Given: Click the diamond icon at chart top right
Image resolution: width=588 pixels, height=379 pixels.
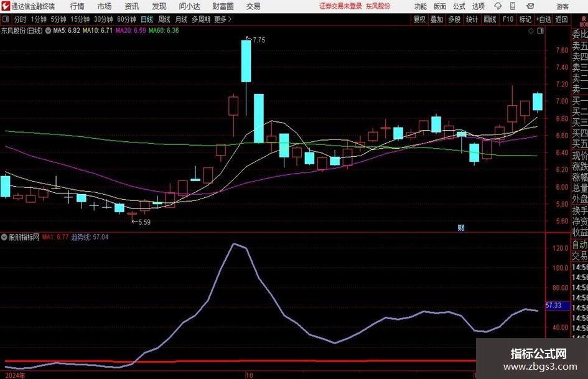Looking at the screenshot, I should [531, 31].
